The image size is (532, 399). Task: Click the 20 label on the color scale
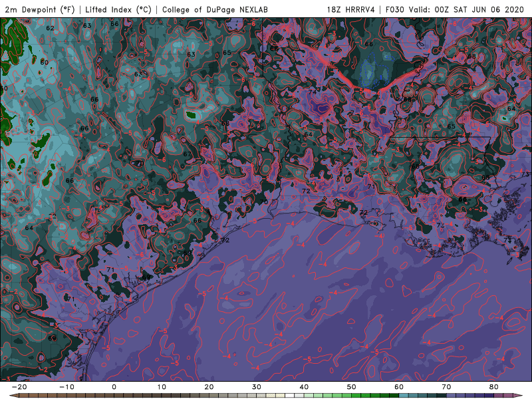point(209,387)
